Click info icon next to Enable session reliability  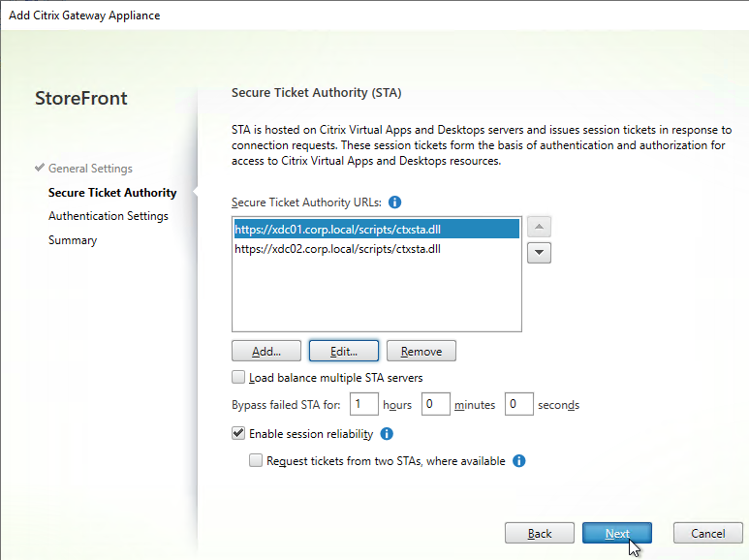point(387,434)
